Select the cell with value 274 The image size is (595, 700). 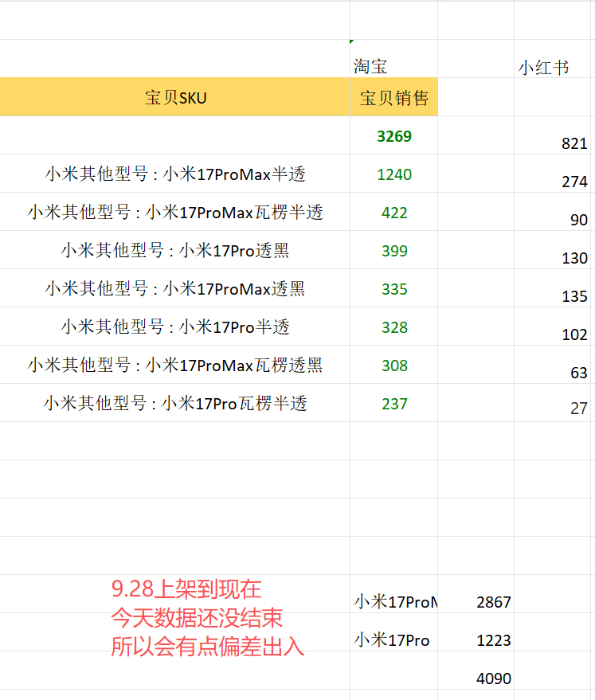coord(552,174)
